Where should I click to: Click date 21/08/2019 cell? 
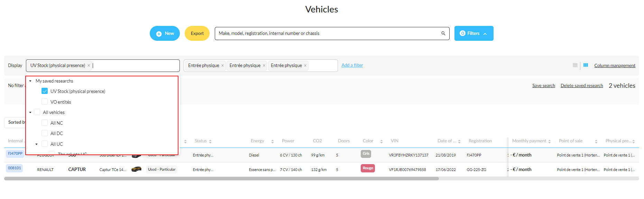[445, 155]
